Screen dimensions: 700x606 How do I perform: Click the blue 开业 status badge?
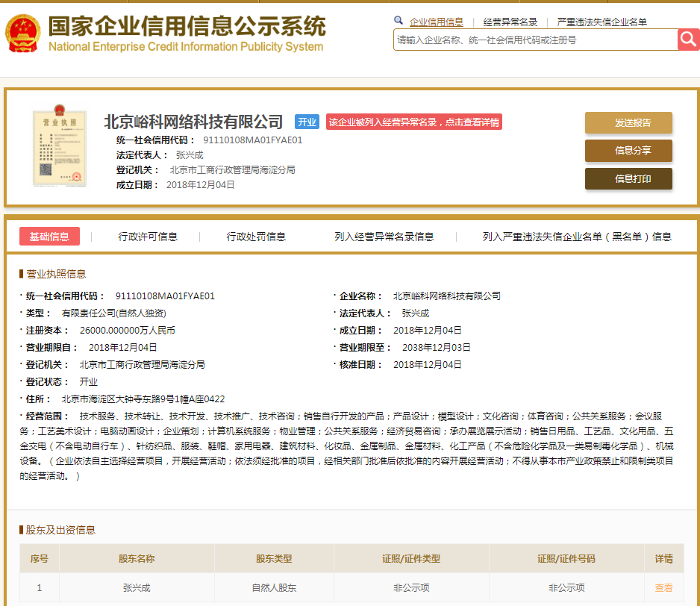coord(307,122)
